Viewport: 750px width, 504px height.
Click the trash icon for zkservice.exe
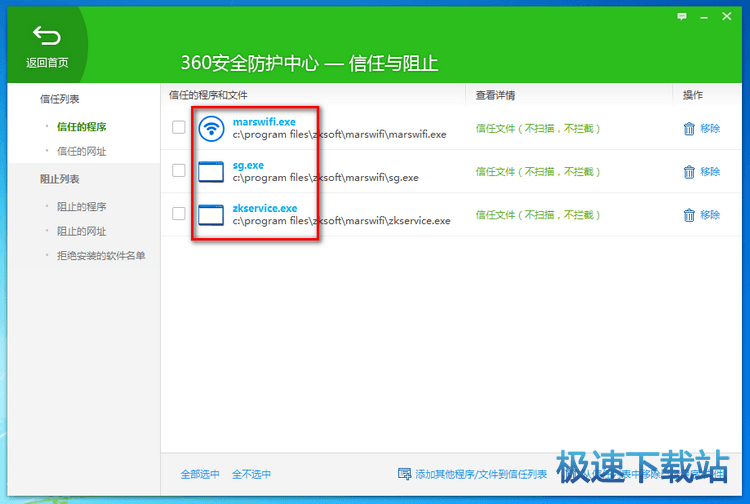pyautogui.click(x=689, y=215)
